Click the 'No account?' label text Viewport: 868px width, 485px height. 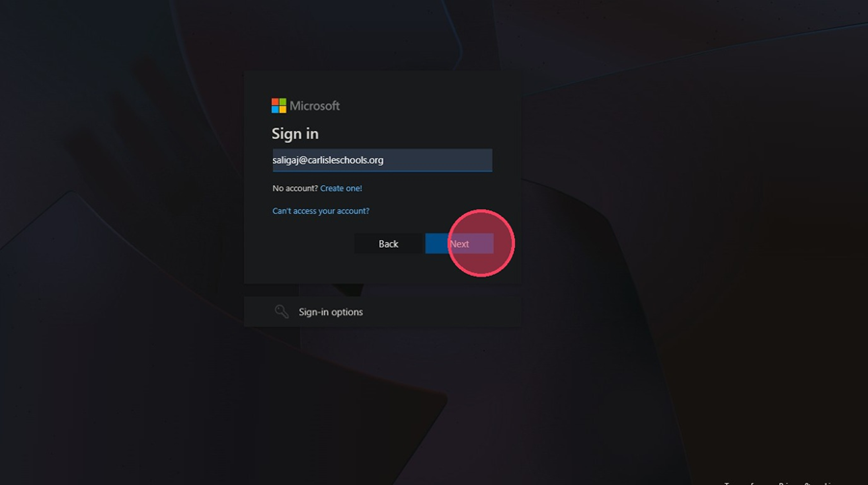[295, 188]
